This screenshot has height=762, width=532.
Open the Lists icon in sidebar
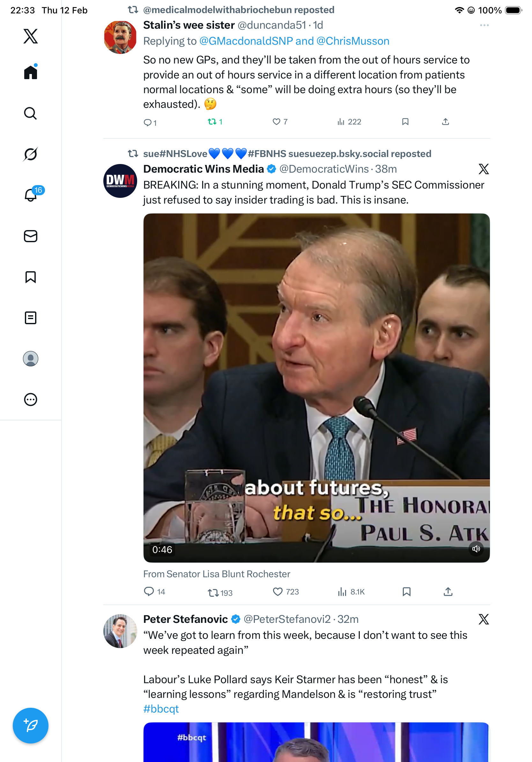31,318
